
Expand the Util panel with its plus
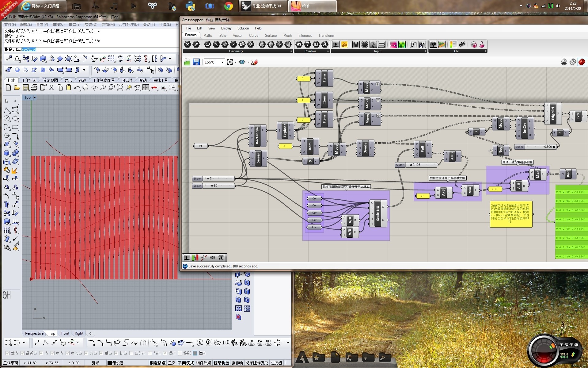pyautogui.click(x=485, y=51)
